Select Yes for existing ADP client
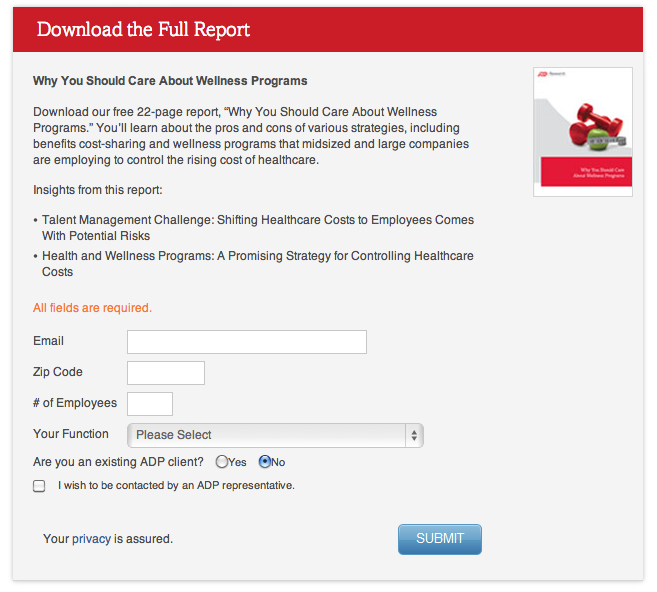The image size is (657, 592). coord(221,462)
